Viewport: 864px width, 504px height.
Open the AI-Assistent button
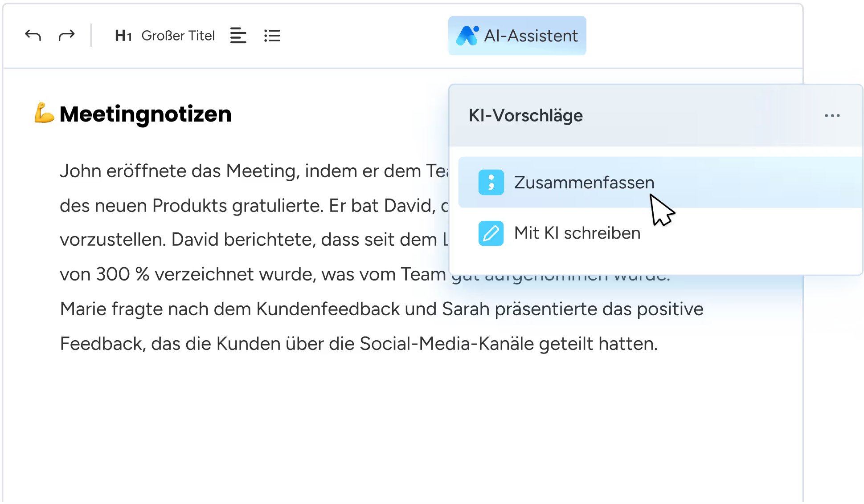(x=517, y=36)
